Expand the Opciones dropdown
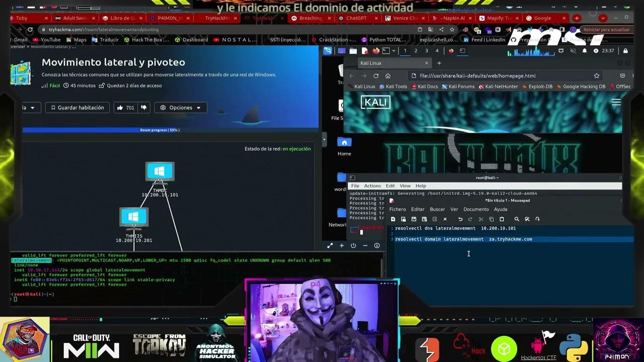The width and height of the screenshot is (644, 362). pyautogui.click(x=181, y=108)
